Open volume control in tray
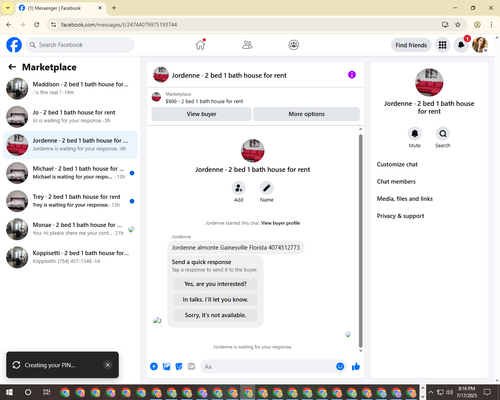The image size is (500, 400). click(450, 392)
